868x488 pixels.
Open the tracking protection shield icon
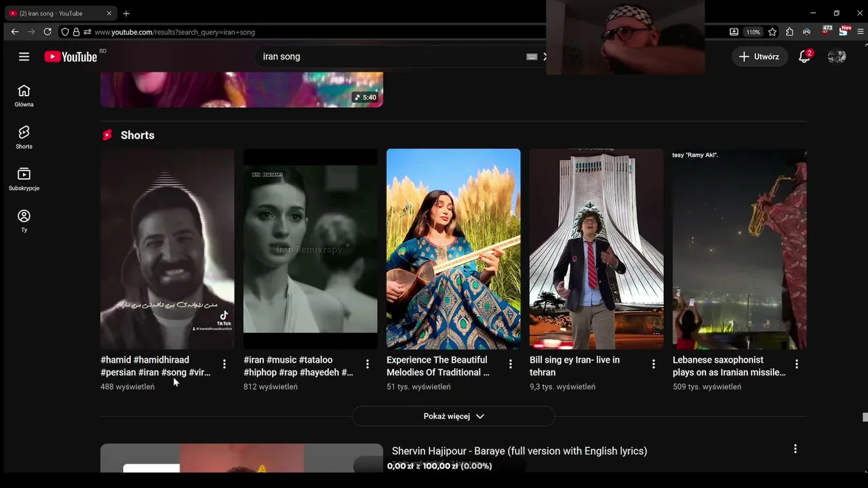pyautogui.click(x=65, y=32)
